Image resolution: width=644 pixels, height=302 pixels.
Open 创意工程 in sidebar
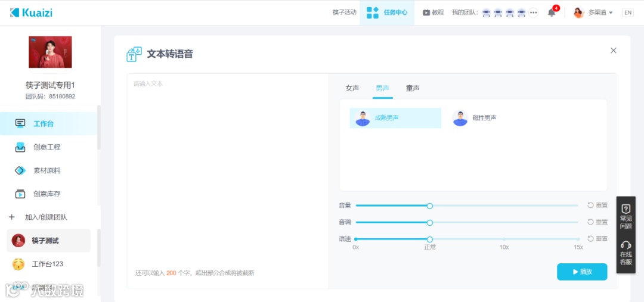(48, 147)
